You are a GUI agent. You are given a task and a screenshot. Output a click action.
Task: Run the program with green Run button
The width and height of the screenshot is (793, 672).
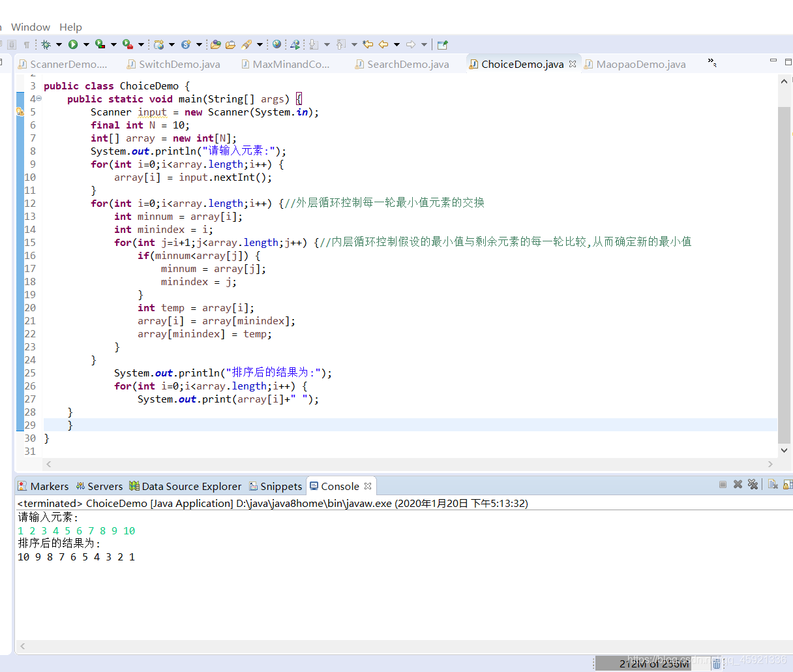[73, 44]
